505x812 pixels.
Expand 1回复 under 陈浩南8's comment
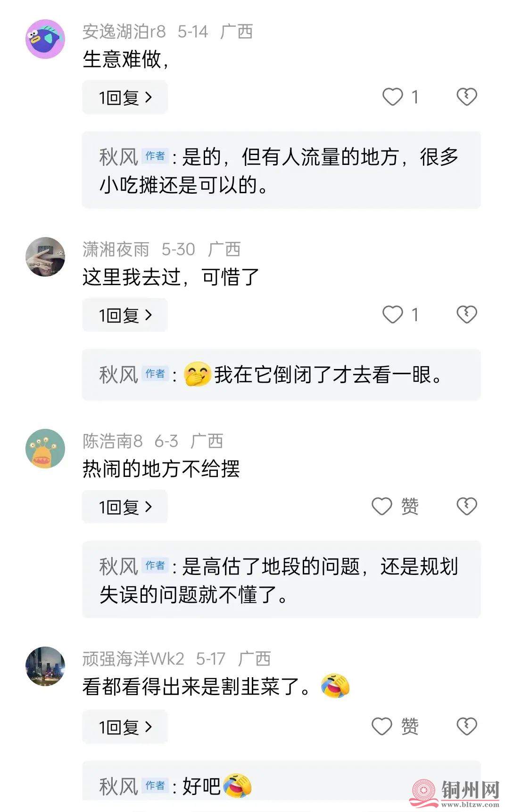[x=125, y=507]
